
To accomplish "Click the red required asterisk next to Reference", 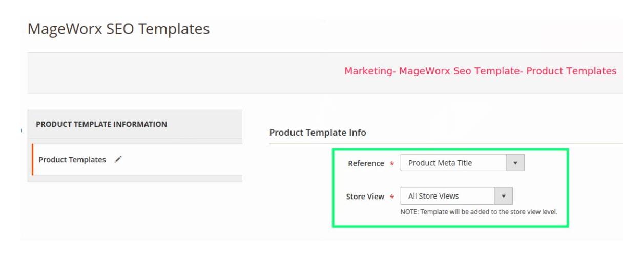I will 392,164.
